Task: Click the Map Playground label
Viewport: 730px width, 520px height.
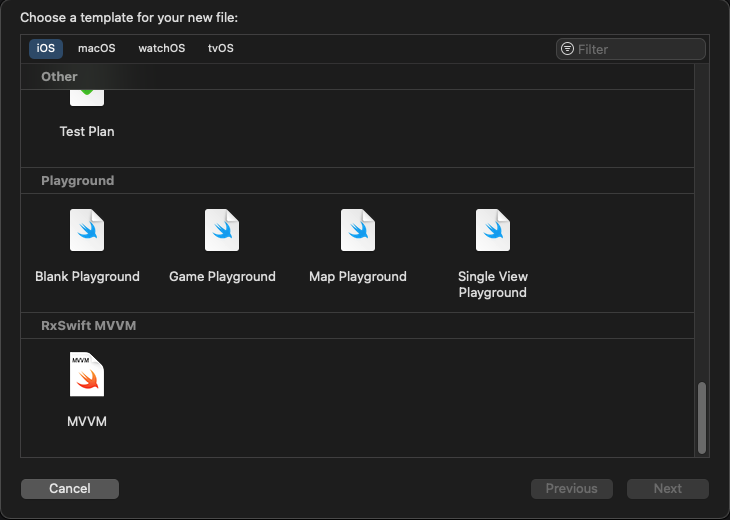Action: tap(358, 277)
